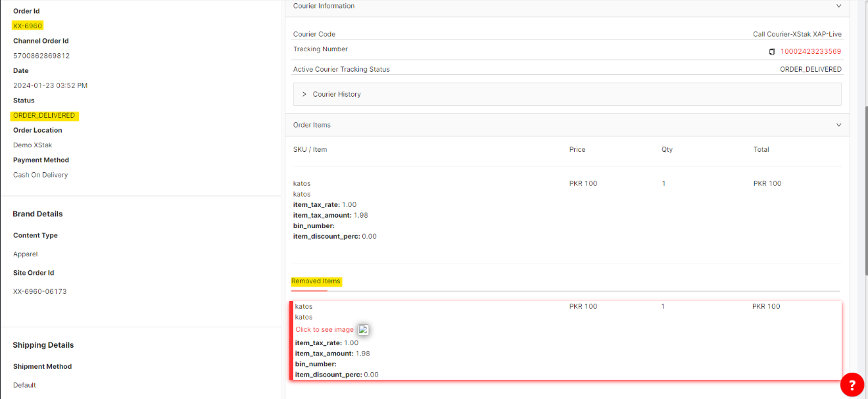
Task: Select the Removed Items tab
Action: 316,281
